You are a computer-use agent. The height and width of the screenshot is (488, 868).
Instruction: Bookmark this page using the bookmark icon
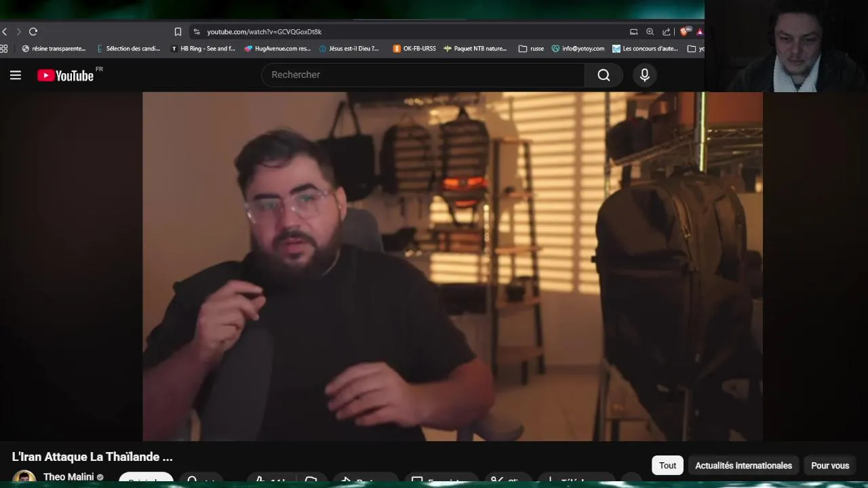click(178, 32)
